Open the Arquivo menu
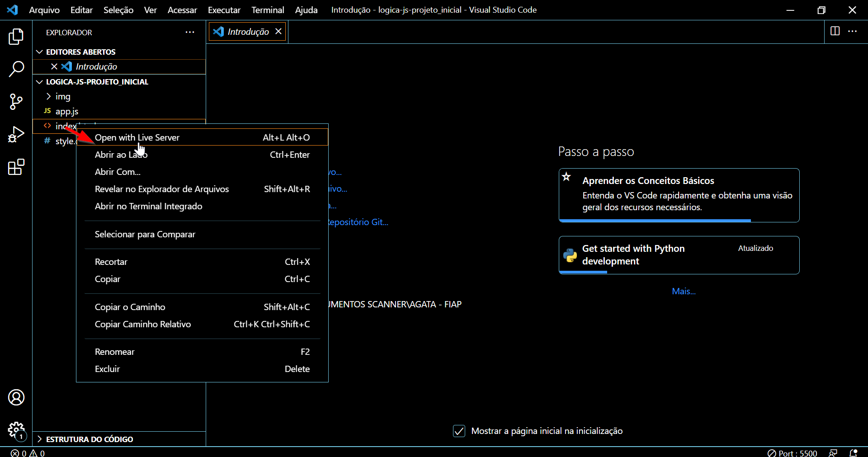The image size is (868, 457). pyautogui.click(x=44, y=10)
